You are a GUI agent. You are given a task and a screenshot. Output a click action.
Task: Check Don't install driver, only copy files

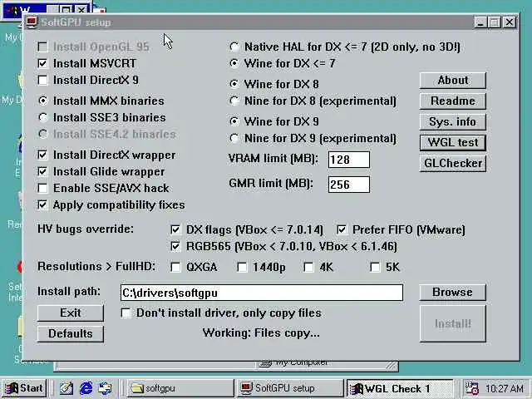point(126,313)
